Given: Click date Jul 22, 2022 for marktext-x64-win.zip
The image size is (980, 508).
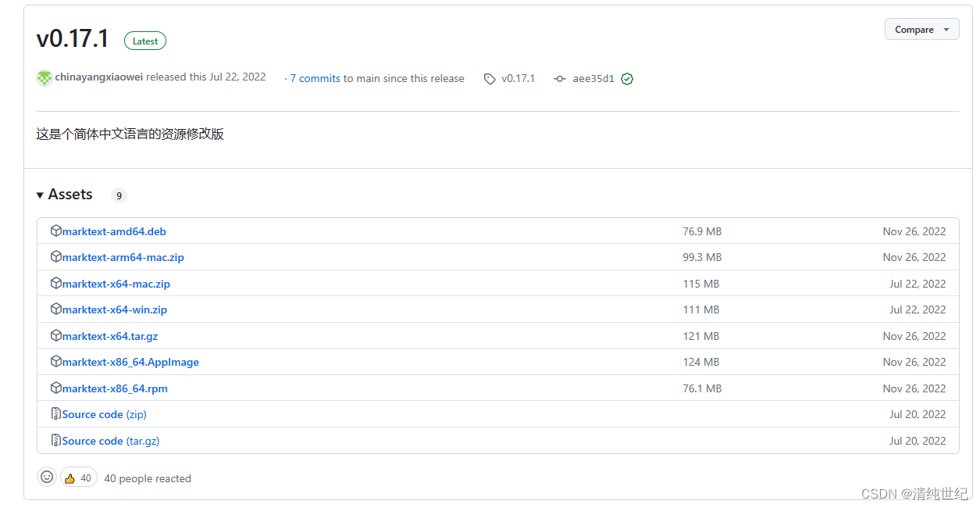Looking at the screenshot, I should [x=918, y=309].
